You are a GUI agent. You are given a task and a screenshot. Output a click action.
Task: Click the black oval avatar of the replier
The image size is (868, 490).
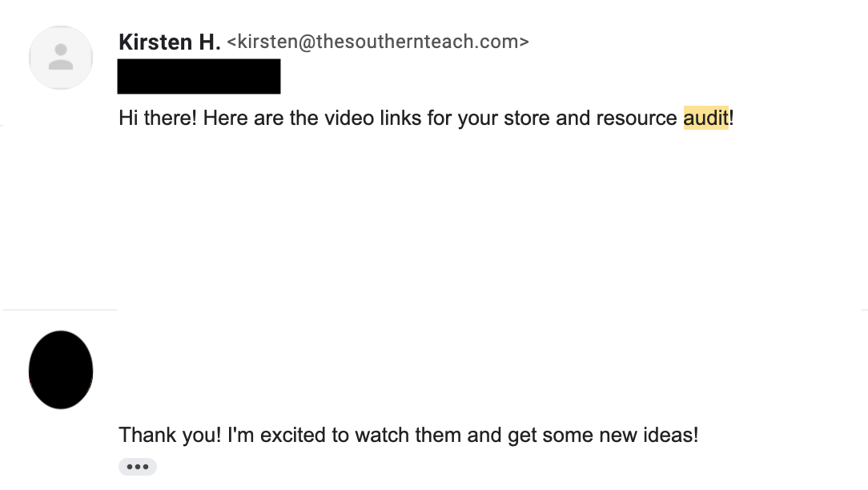click(61, 370)
